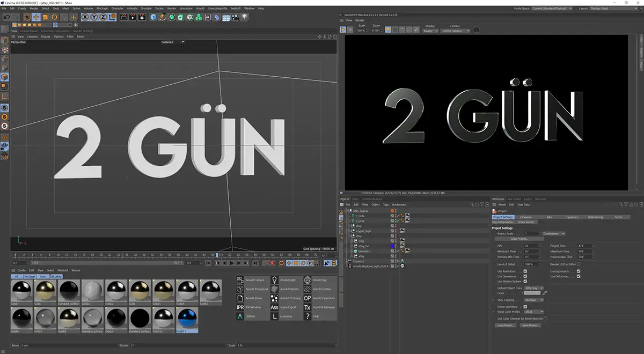Open the MoGraph menu

click(x=102, y=9)
